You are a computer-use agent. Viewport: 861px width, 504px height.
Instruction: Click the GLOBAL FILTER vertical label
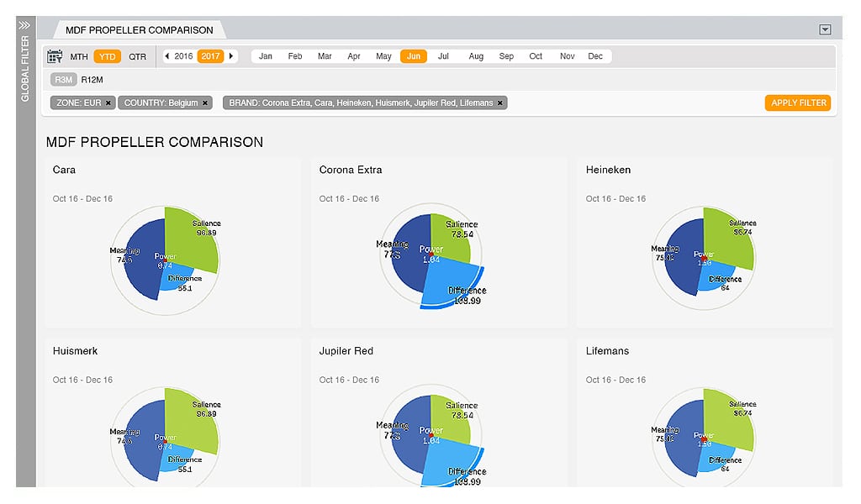coord(24,69)
